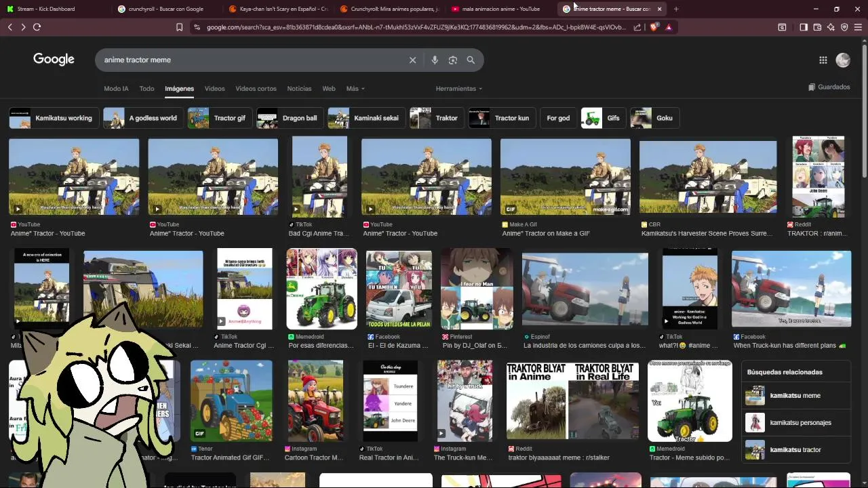Open site information icon beside the URL
Viewport: 868px width, 488px height.
[x=197, y=27]
